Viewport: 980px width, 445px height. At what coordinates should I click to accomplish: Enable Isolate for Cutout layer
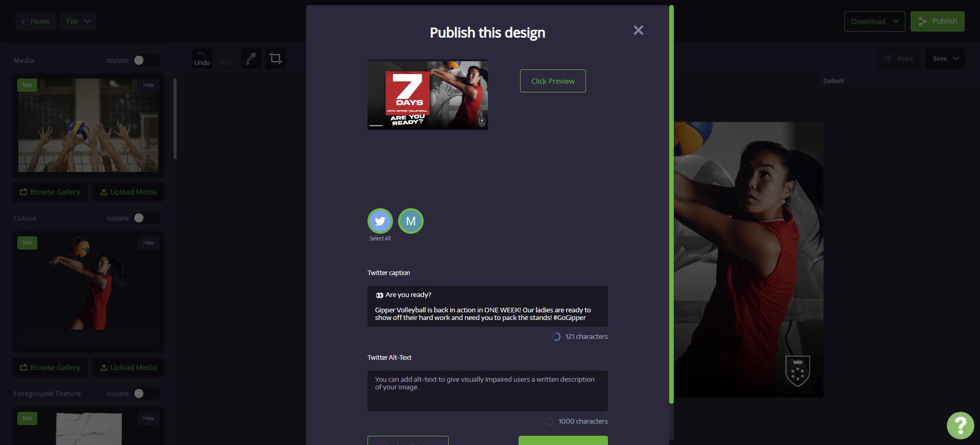click(145, 218)
